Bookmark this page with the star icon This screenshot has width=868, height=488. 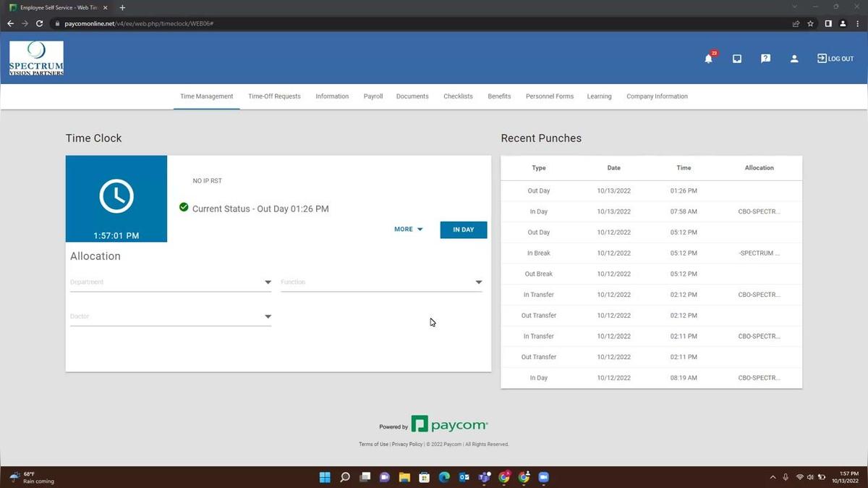click(x=811, y=23)
